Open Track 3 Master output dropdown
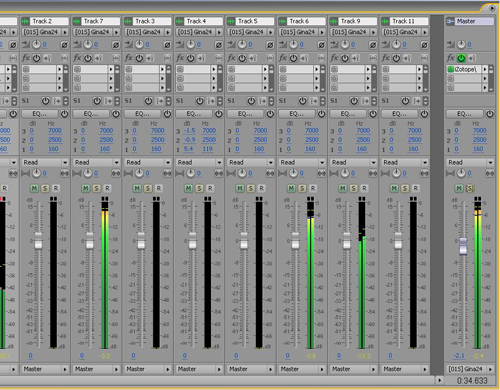Screen dimensions: 500x390 pos(148,369)
